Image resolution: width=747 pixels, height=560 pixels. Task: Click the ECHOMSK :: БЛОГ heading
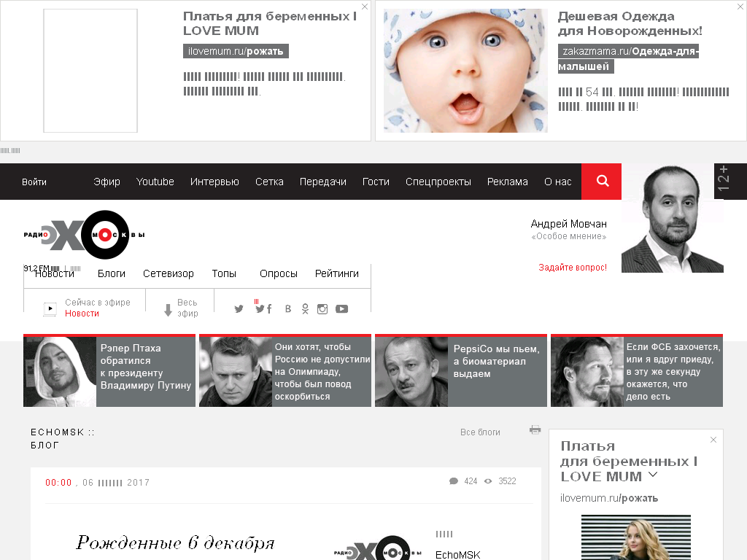tap(63, 438)
